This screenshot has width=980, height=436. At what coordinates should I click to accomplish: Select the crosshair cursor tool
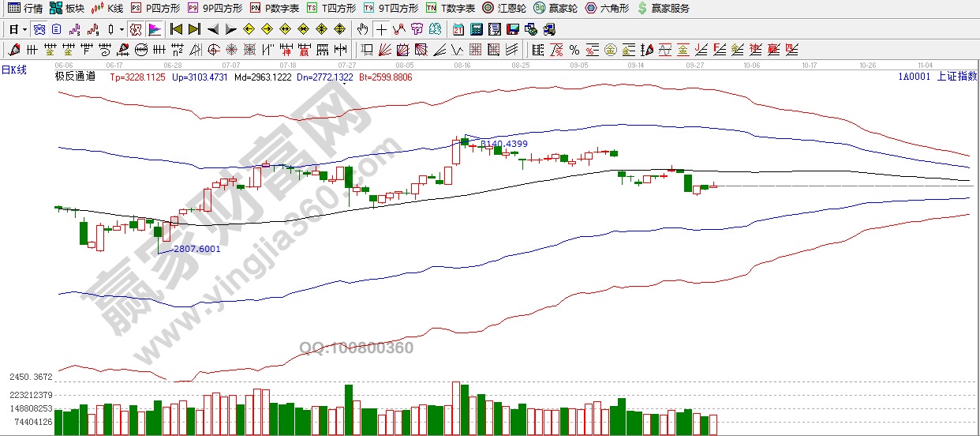(x=381, y=30)
